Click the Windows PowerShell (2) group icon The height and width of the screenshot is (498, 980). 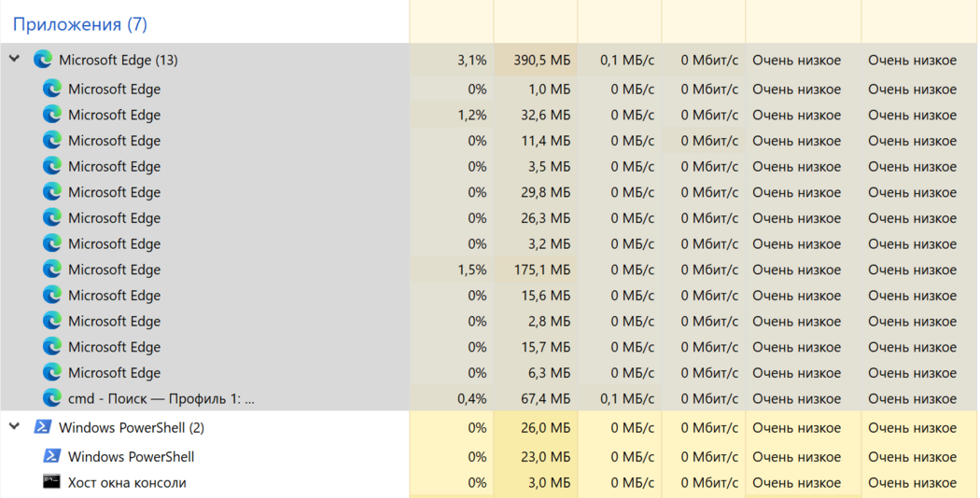(x=42, y=427)
